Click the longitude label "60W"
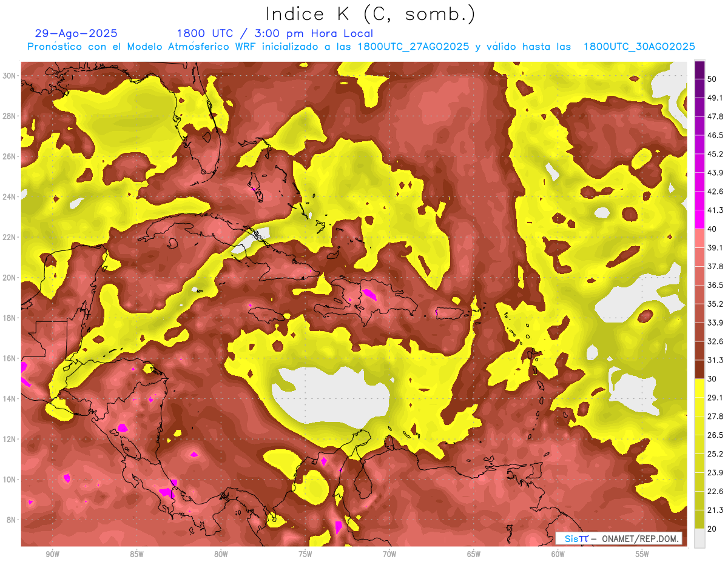The width and height of the screenshot is (728, 562). (x=558, y=555)
